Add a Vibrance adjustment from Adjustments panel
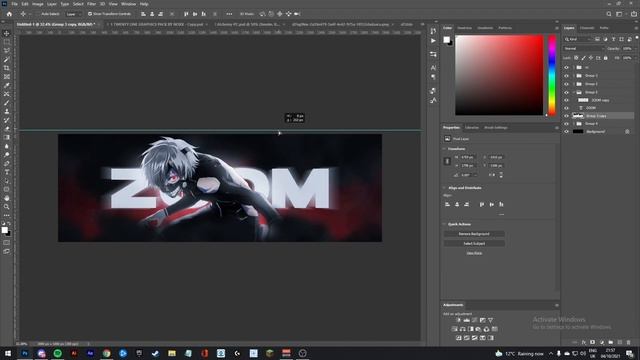Image resolution: width=640 pixels, height=360 pixels. [x=491, y=320]
